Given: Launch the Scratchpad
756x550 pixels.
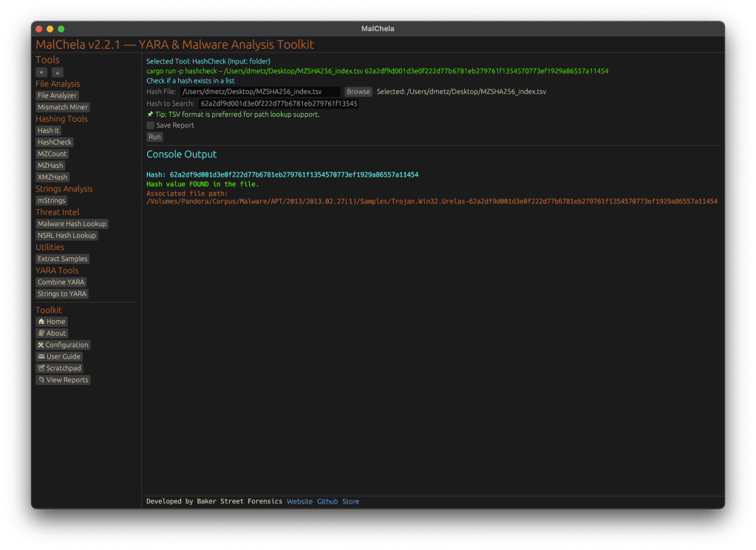Looking at the screenshot, I should [59, 368].
